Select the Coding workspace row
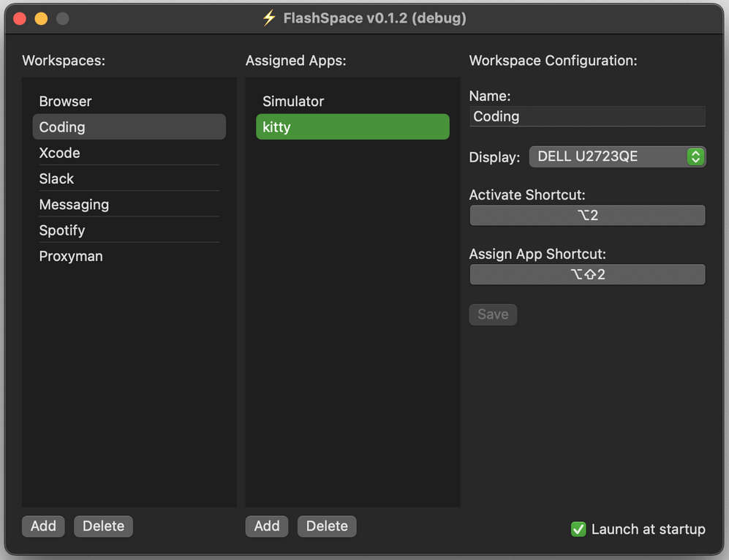The image size is (729, 560). pos(129,127)
